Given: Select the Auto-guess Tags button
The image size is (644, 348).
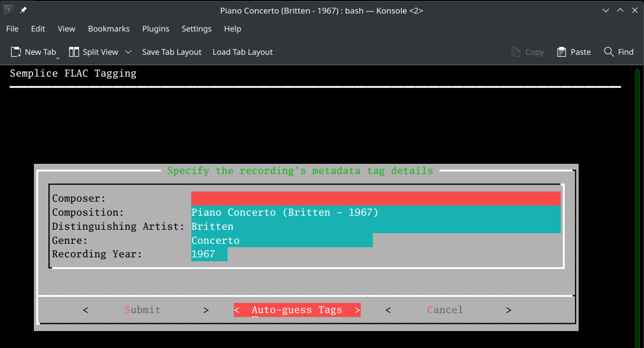Looking at the screenshot, I should click(297, 310).
